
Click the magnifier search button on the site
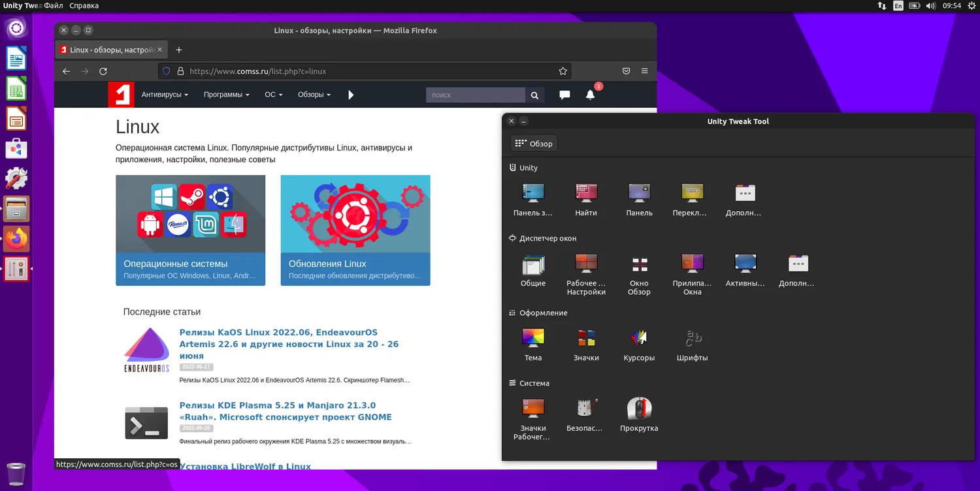coord(534,95)
